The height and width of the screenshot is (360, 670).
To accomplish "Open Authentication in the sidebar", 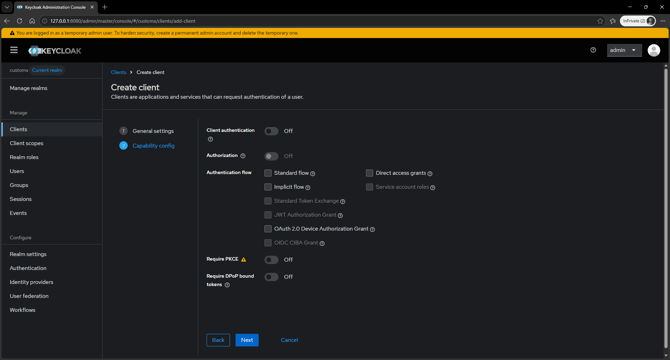I will 52,268.
